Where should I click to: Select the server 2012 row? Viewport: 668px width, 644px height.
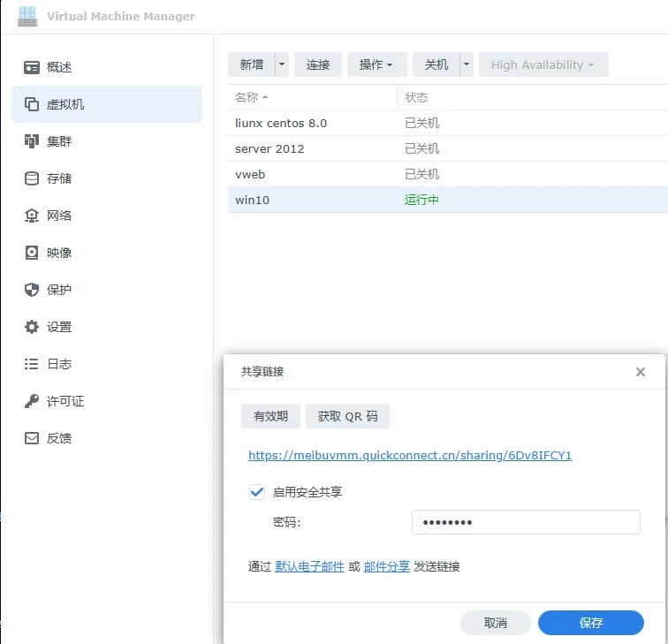(448, 148)
